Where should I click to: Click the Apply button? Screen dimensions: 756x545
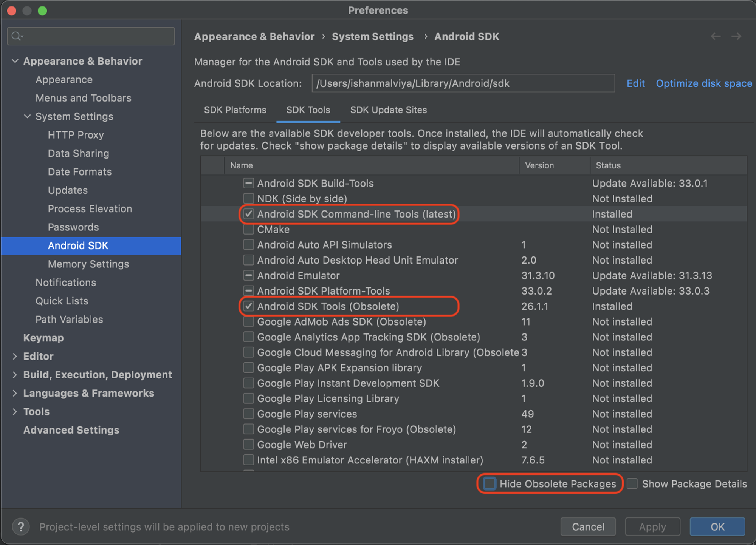pos(652,526)
